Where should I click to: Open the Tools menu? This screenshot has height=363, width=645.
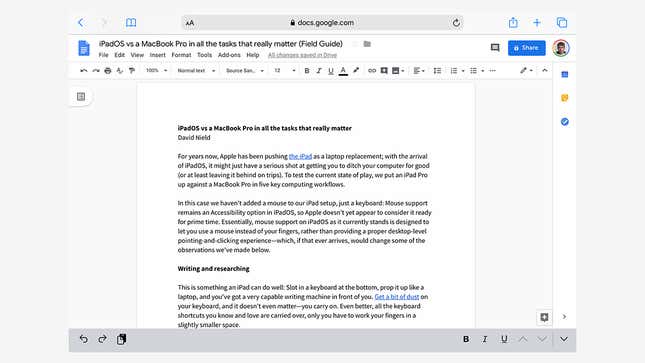[204, 55]
